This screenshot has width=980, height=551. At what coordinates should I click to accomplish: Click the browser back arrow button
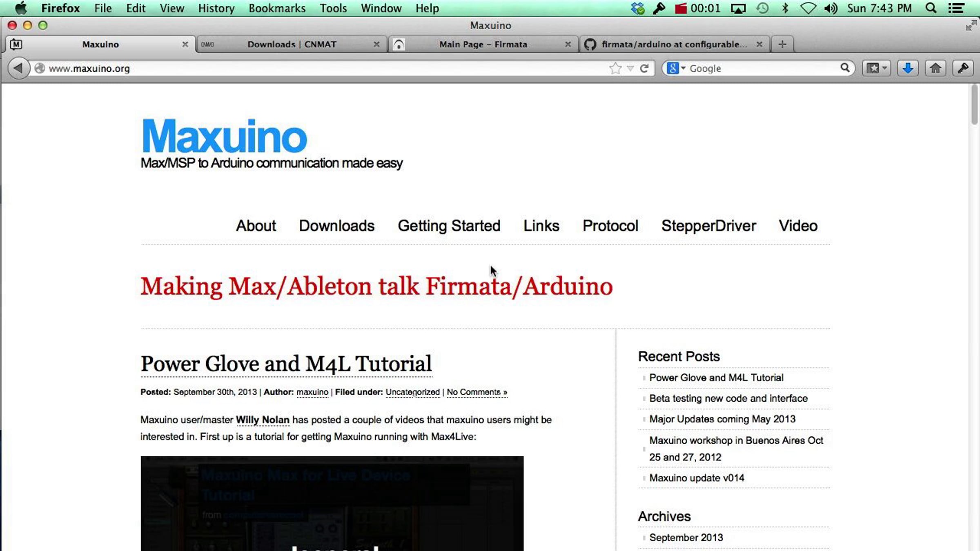pos(18,68)
